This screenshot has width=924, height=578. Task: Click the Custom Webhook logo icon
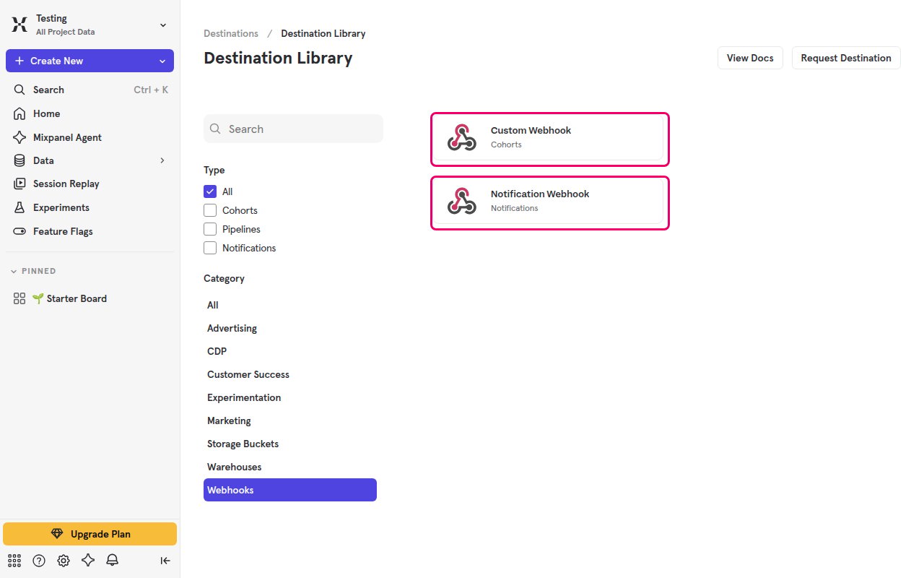[461, 137]
